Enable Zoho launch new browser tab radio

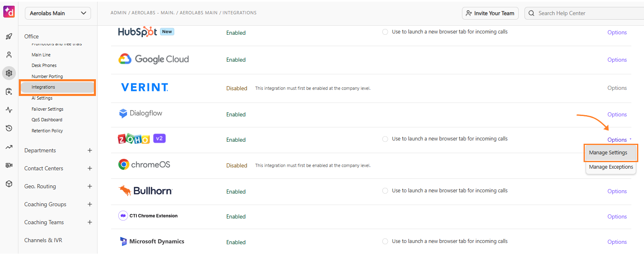coord(385,139)
